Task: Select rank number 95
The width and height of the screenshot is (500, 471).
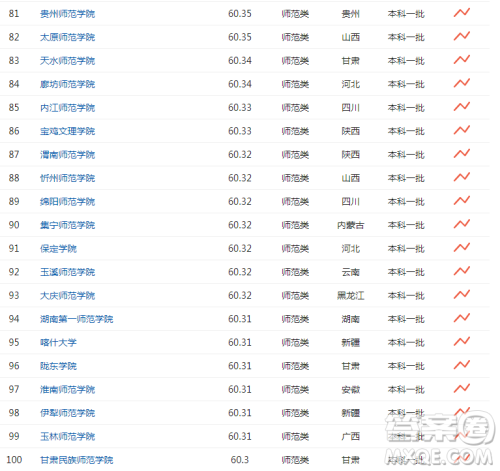Action: tap(14, 343)
